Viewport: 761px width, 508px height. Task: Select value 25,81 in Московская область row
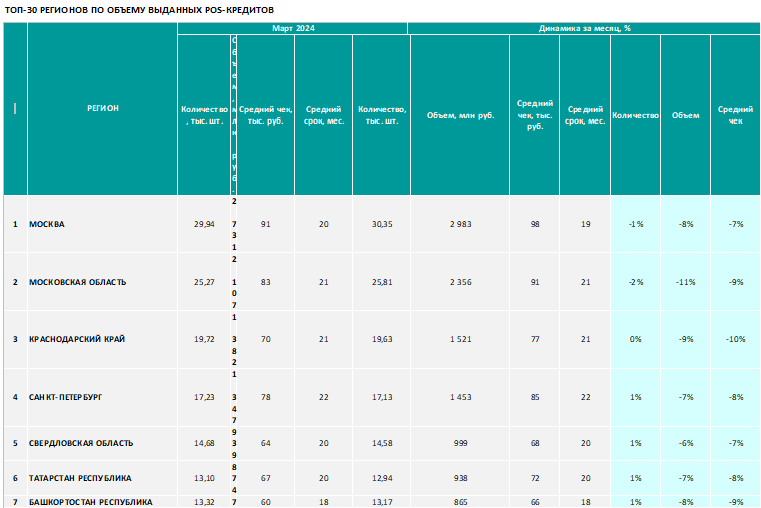coord(382,282)
